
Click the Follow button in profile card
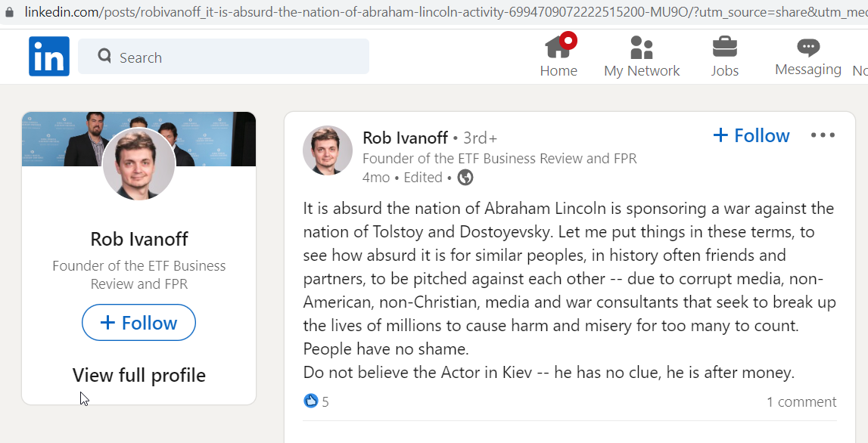pos(139,323)
